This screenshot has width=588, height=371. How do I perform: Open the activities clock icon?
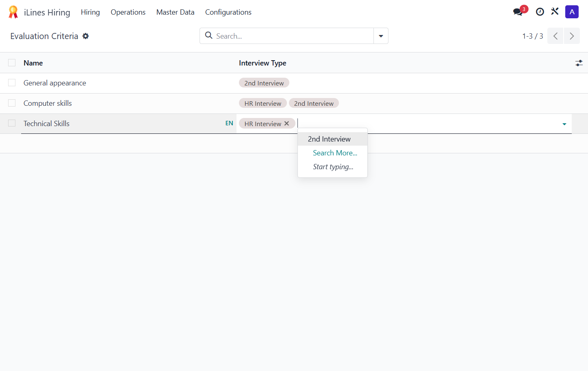(x=540, y=12)
